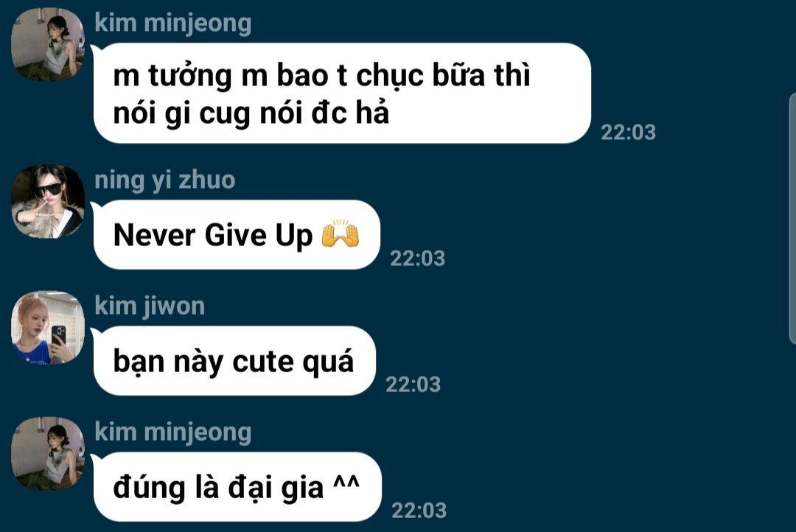Click bottom 'kim minjeong' sender name
The image size is (796, 532).
click(173, 433)
